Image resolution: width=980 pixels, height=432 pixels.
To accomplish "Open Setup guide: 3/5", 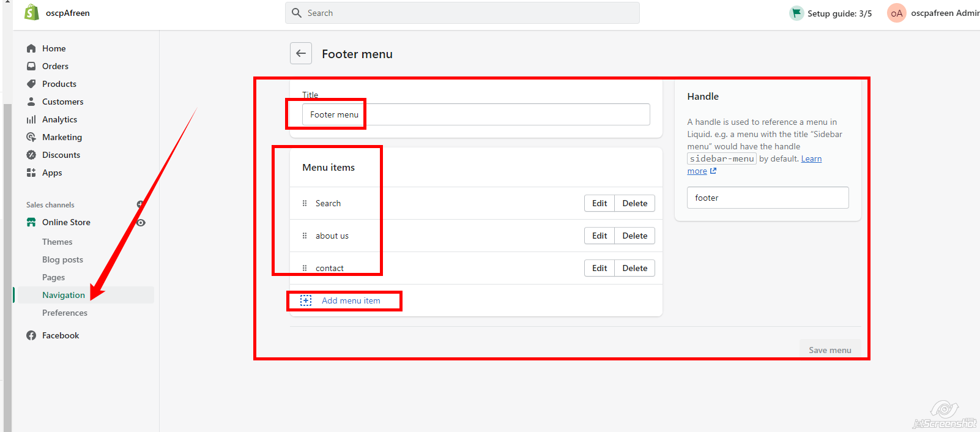I will (x=839, y=13).
